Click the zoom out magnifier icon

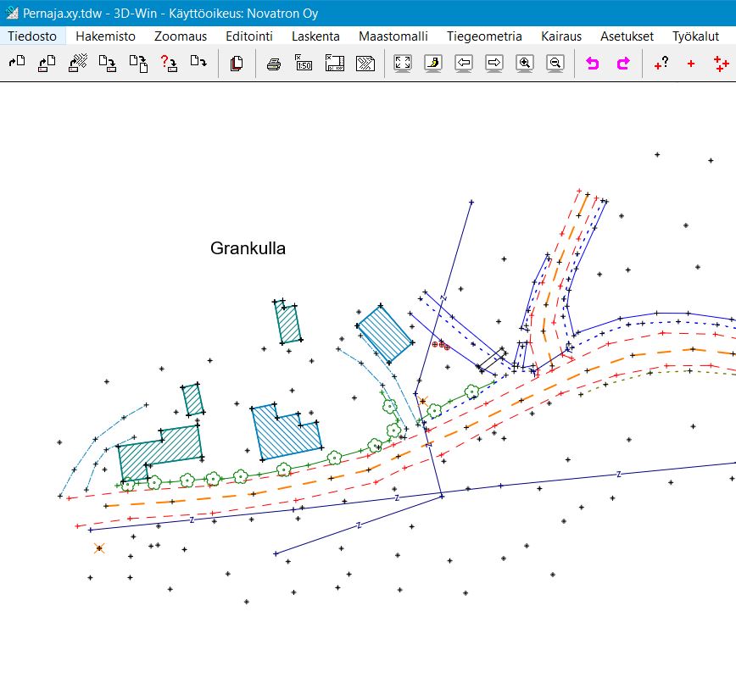[555, 63]
